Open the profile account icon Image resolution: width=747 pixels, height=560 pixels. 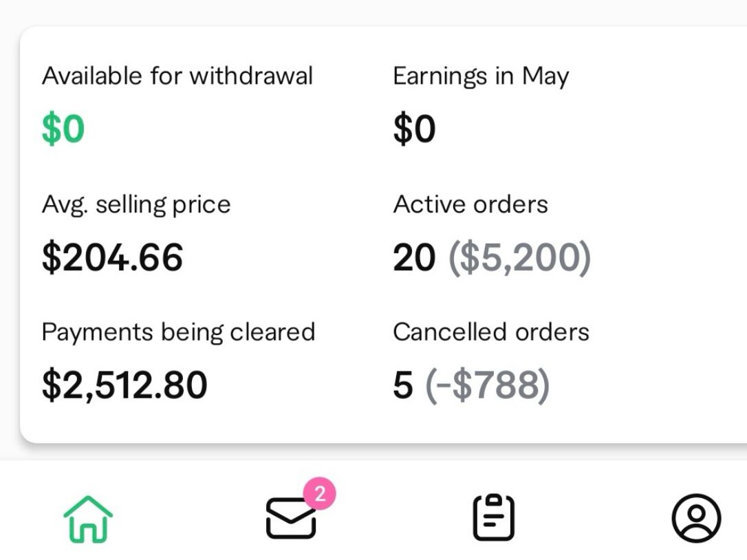click(695, 517)
